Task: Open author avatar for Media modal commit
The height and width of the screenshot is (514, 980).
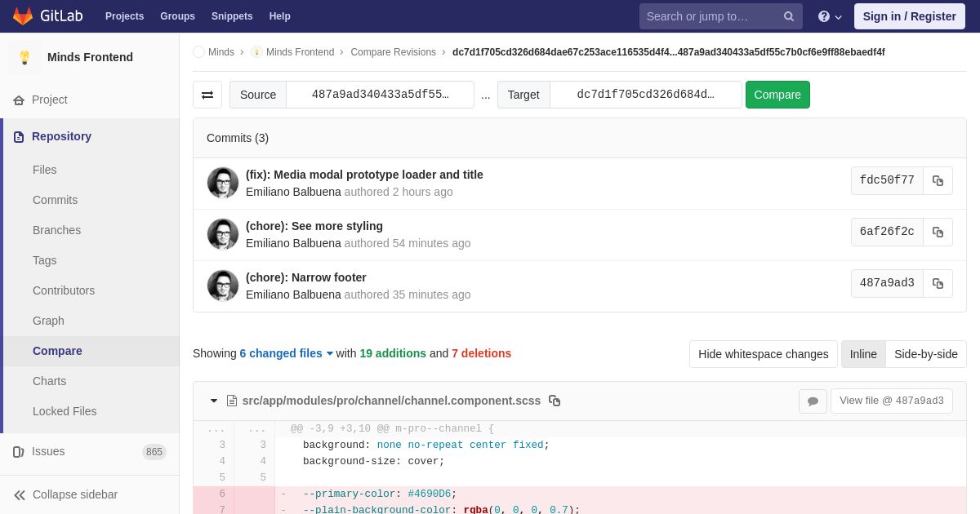Action: (x=223, y=183)
